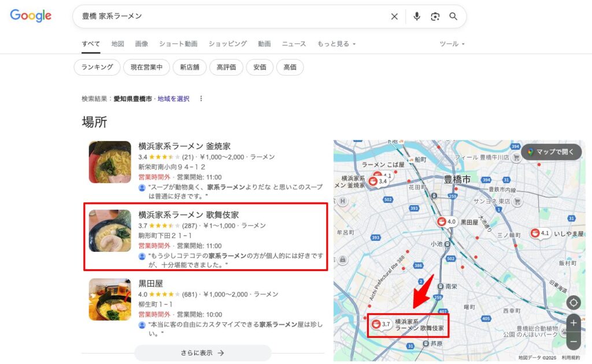The height and width of the screenshot is (364, 592).
Task: Click the map pin rated 3.7 for 歌舞伎家
Action: (381, 324)
